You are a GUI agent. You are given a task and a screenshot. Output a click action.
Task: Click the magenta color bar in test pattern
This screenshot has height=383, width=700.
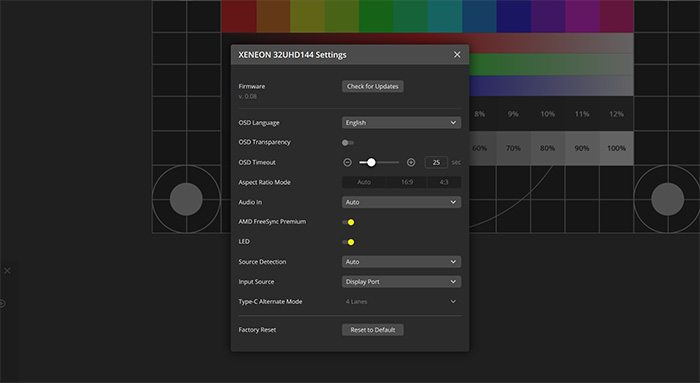click(x=582, y=16)
